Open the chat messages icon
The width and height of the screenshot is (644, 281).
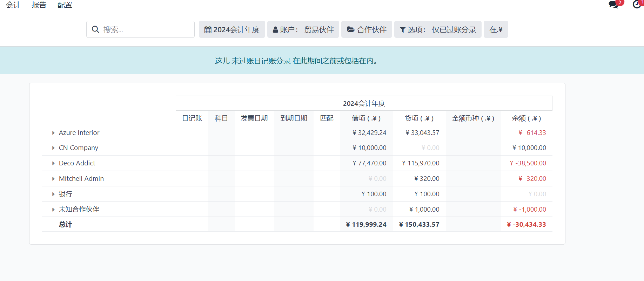(613, 5)
